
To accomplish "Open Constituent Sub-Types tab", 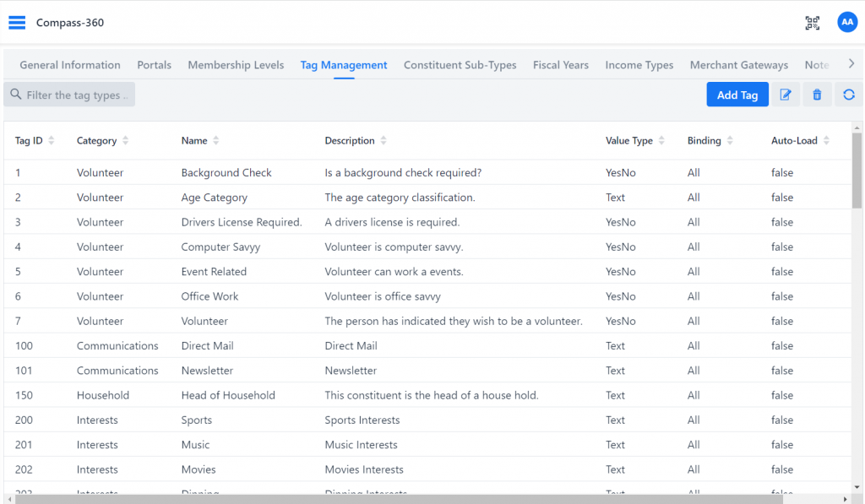I will (x=460, y=65).
